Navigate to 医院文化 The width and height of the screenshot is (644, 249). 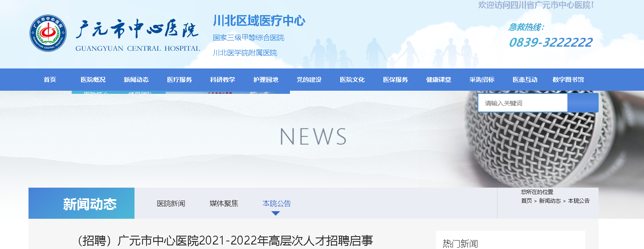click(352, 80)
